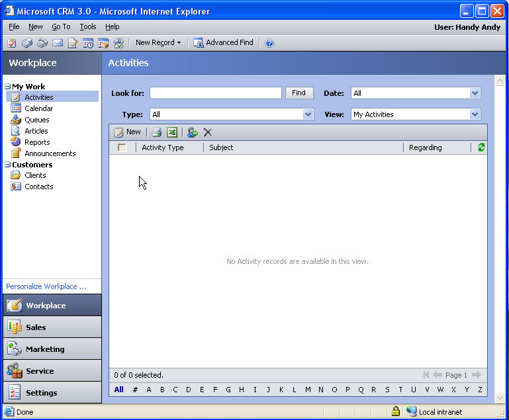
Task: Filter by All in the alphabet bar
Action: 118,390
